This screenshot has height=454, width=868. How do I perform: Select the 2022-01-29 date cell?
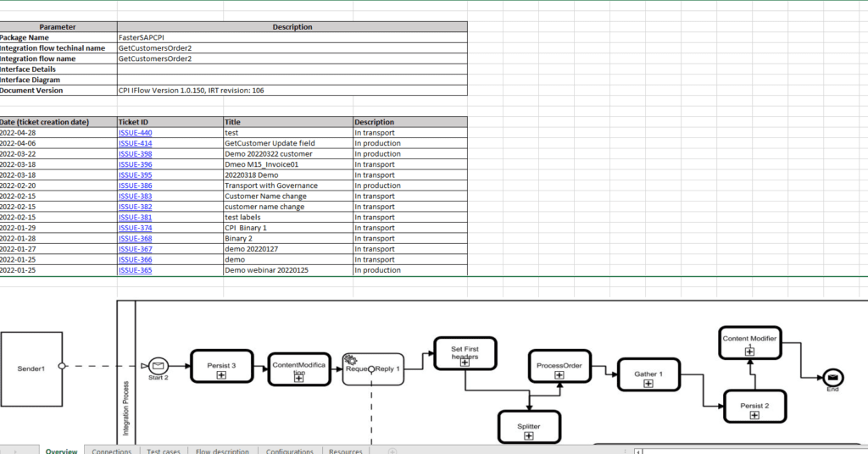point(58,228)
